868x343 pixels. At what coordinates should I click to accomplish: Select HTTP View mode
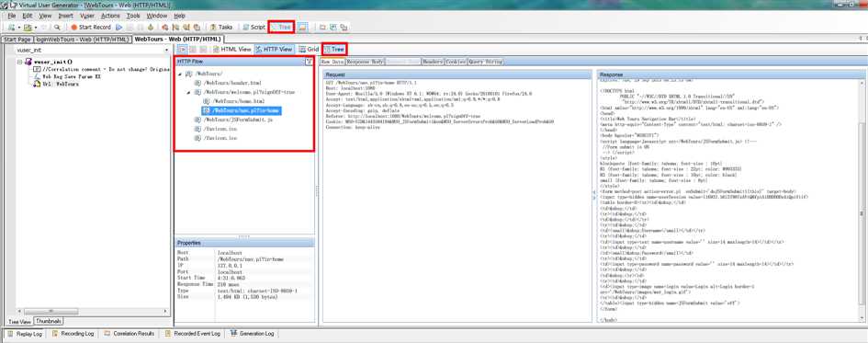click(x=274, y=50)
